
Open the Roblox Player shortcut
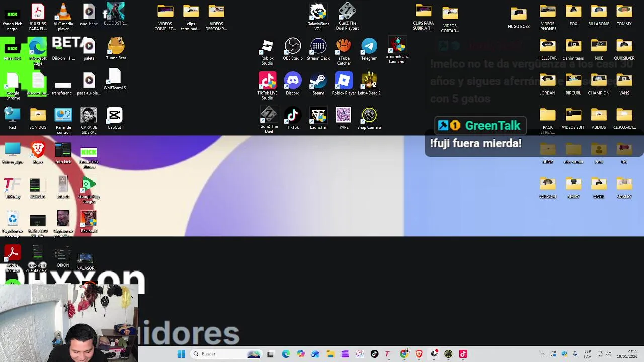coord(344,84)
